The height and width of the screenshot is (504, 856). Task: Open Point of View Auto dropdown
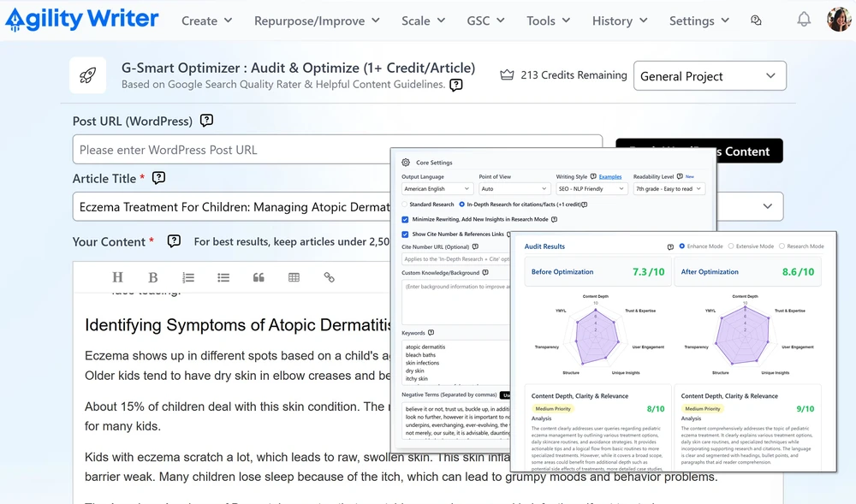[514, 189]
